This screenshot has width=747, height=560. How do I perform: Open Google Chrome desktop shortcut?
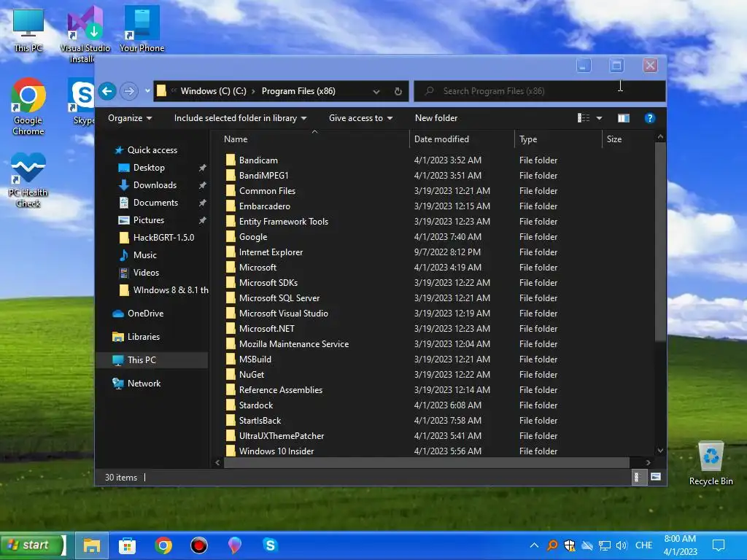[28, 106]
